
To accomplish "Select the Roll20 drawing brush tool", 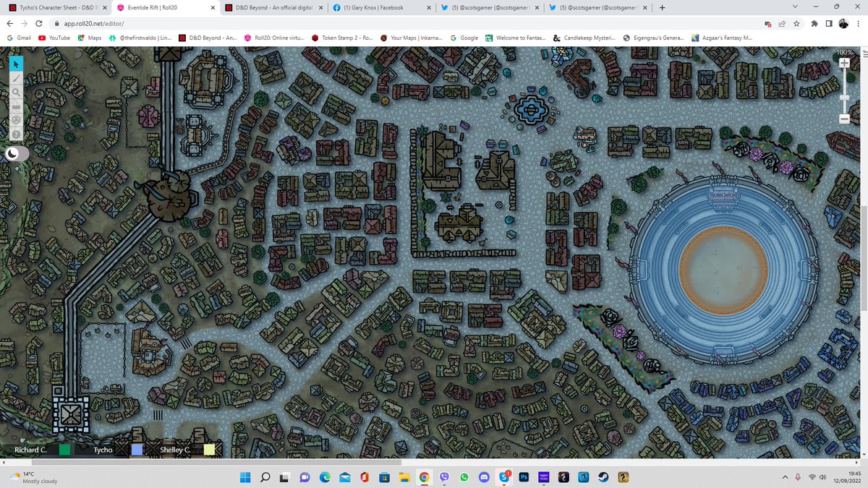I will [x=16, y=78].
